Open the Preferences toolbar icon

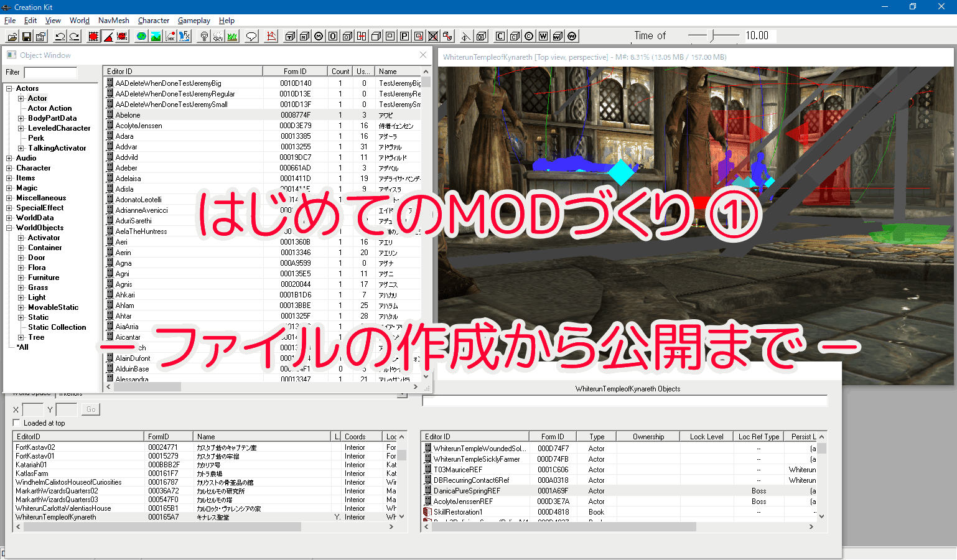(40, 36)
